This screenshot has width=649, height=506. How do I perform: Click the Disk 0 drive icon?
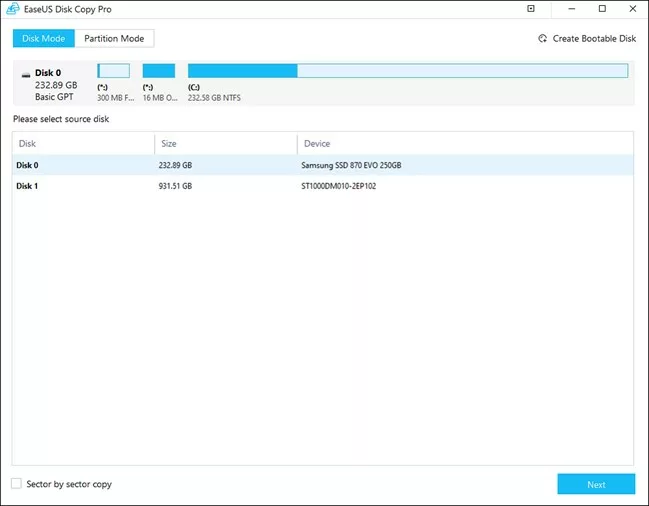pos(26,74)
